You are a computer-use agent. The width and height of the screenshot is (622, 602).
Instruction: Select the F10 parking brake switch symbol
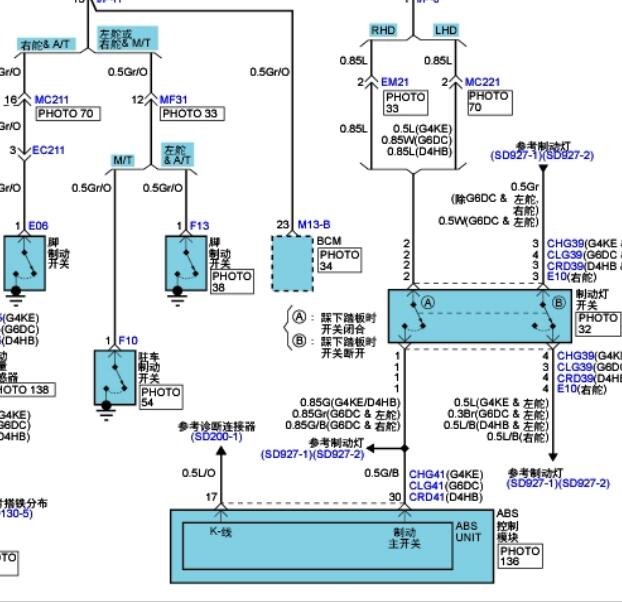115,378
